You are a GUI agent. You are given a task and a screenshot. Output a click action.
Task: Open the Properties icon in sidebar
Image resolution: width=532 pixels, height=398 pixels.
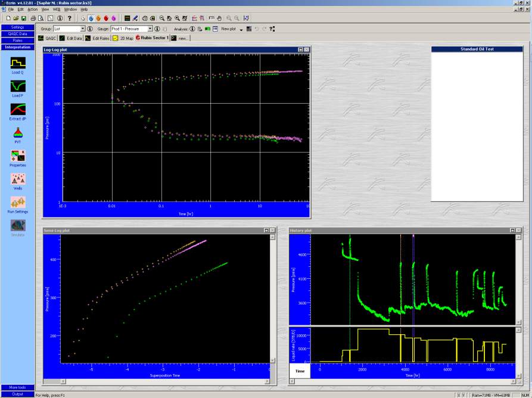pyautogui.click(x=18, y=156)
